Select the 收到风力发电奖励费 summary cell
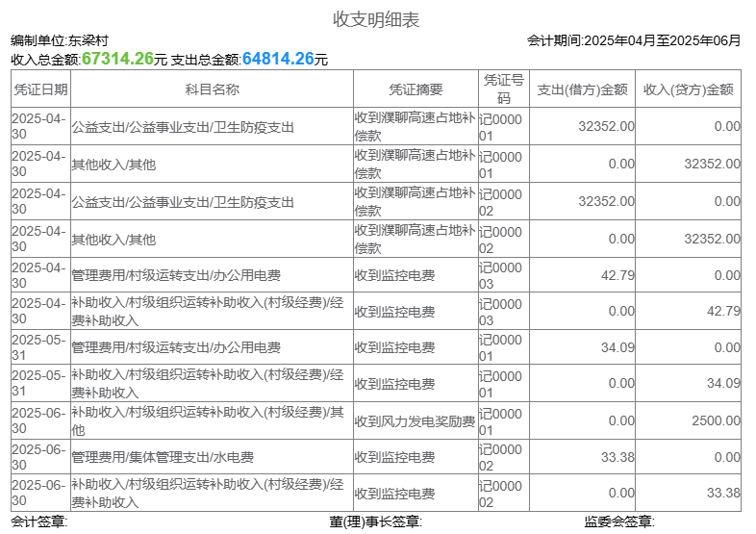This screenshot has height=534, width=756. 415,421
